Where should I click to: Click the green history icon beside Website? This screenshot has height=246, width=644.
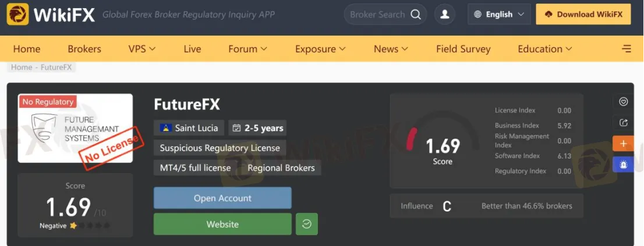[x=307, y=224]
